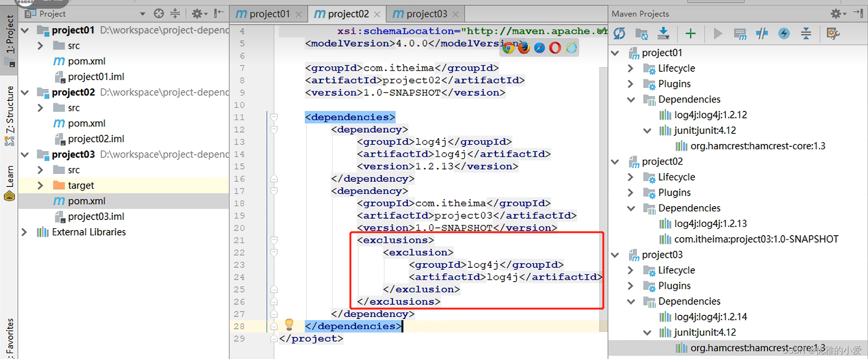868x359 pixels.
Task: Add Maven project with plus icon
Action: [x=690, y=34]
